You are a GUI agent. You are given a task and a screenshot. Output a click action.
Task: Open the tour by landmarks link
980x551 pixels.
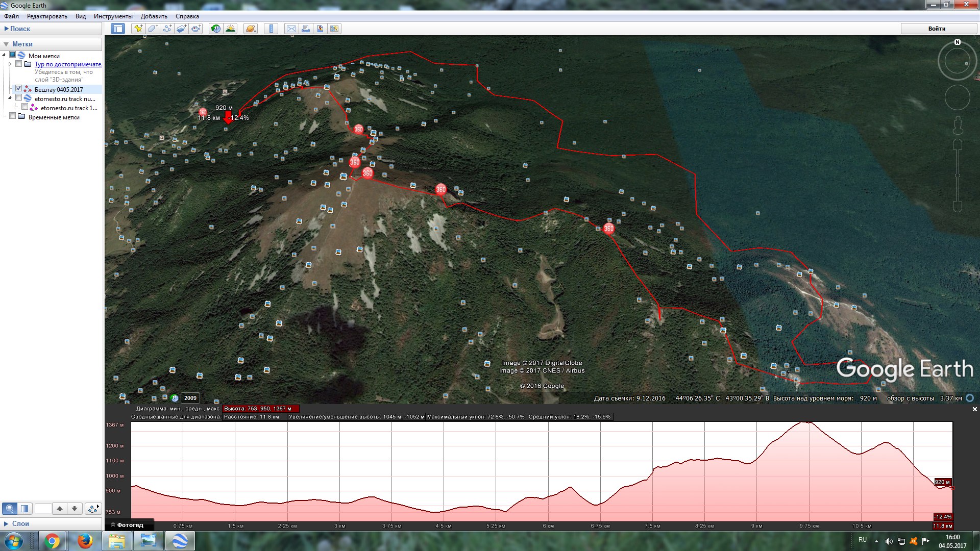(x=68, y=64)
